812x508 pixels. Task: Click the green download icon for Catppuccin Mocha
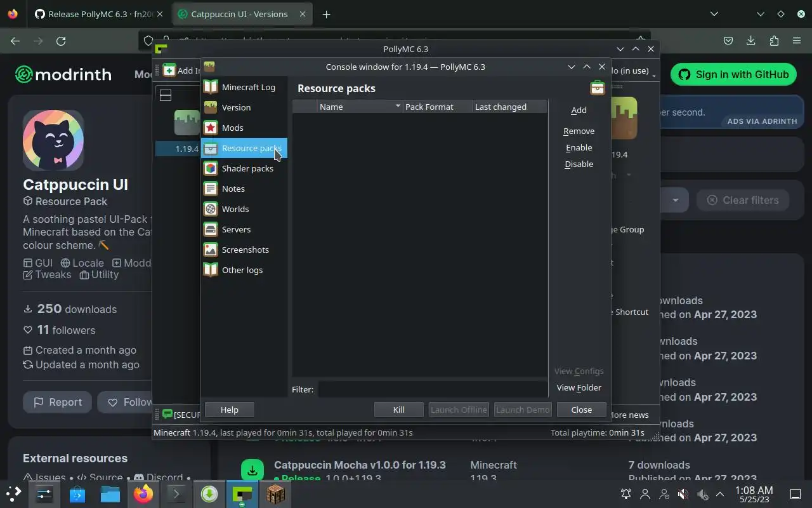click(252, 471)
